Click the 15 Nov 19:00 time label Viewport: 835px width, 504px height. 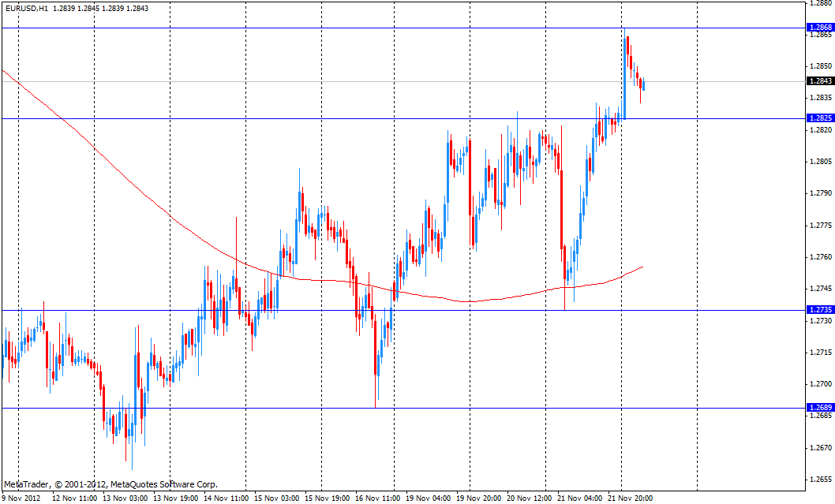328,498
